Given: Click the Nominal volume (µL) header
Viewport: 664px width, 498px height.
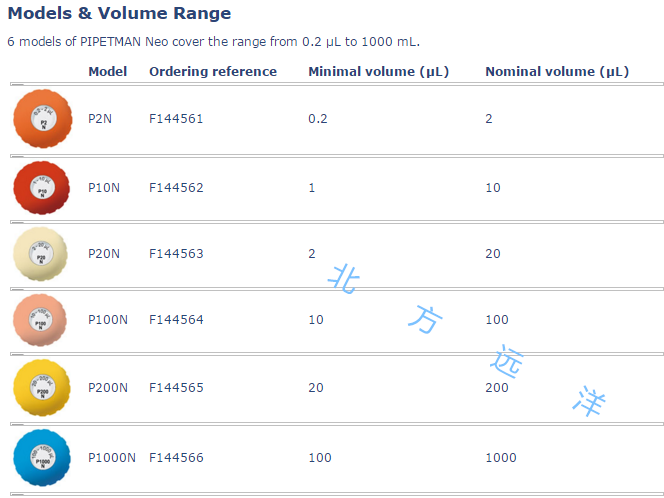Looking at the screenshot, I should 557,72.
